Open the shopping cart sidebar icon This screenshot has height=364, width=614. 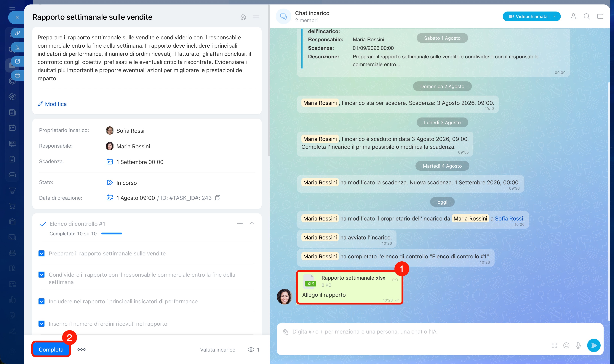12,206
